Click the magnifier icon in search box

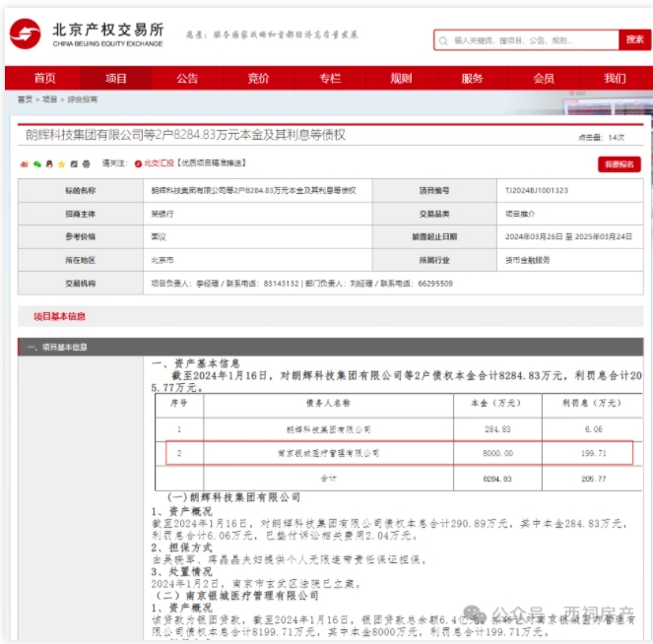coord(443,40)
